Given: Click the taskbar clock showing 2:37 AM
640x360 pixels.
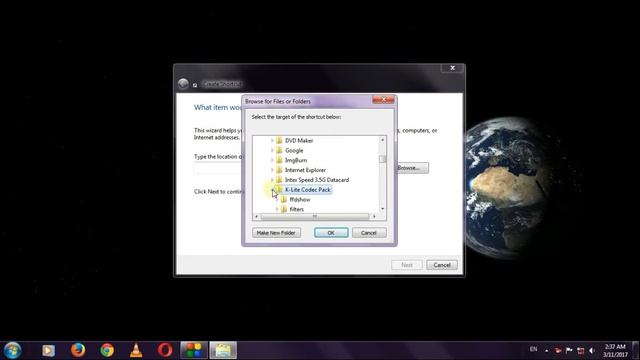Looking at the screenshot, I should [x=615, y=350].
